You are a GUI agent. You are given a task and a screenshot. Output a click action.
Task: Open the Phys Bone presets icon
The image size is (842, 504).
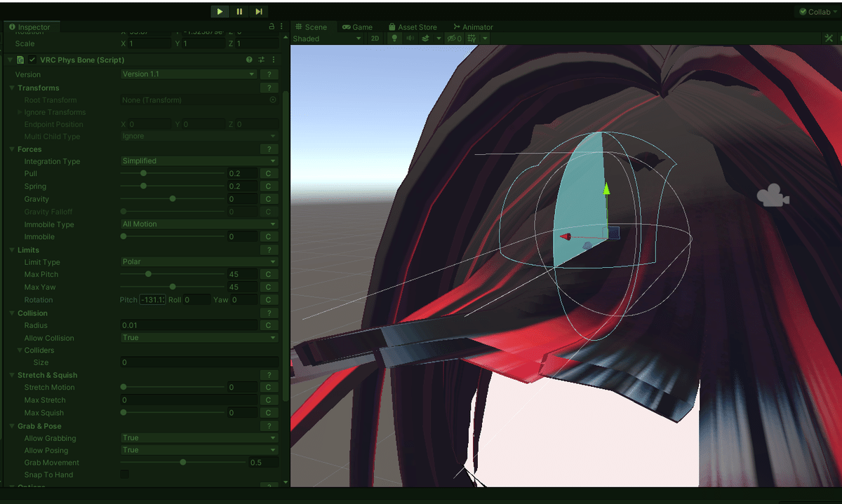[261, 60]
